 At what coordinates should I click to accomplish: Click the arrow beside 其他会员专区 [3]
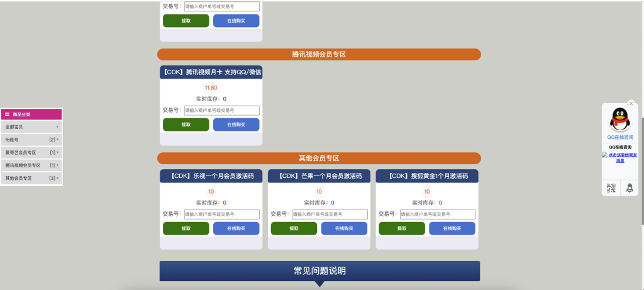click(x=57, y=178)
